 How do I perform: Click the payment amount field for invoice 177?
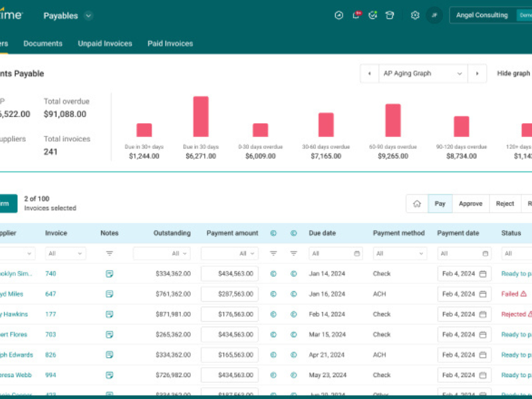[x=229, y=315]
